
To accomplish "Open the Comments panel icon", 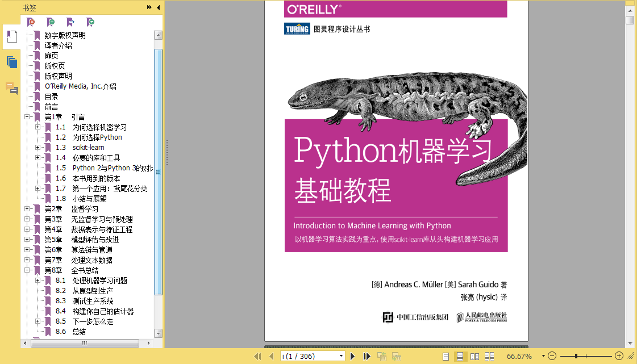I will pos(12,88).
